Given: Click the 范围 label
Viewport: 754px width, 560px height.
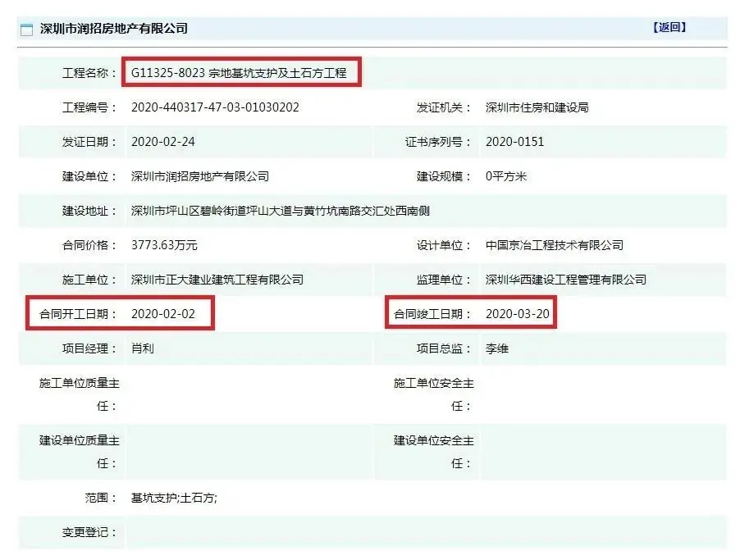Looking at the screenshot, I should click(x=100, y=498).
